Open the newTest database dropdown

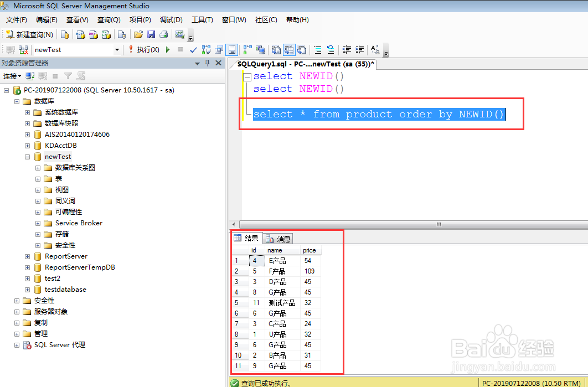[x=117, y=49]
